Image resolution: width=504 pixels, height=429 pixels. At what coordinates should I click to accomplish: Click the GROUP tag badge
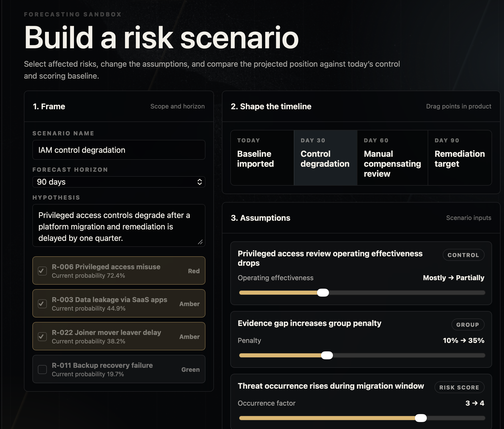click(468, 324)
